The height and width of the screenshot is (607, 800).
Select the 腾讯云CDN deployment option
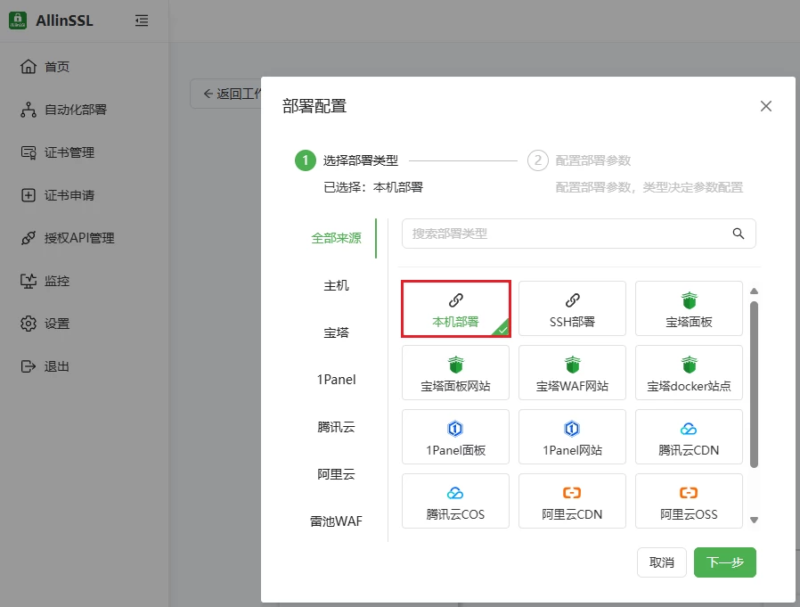688,436
